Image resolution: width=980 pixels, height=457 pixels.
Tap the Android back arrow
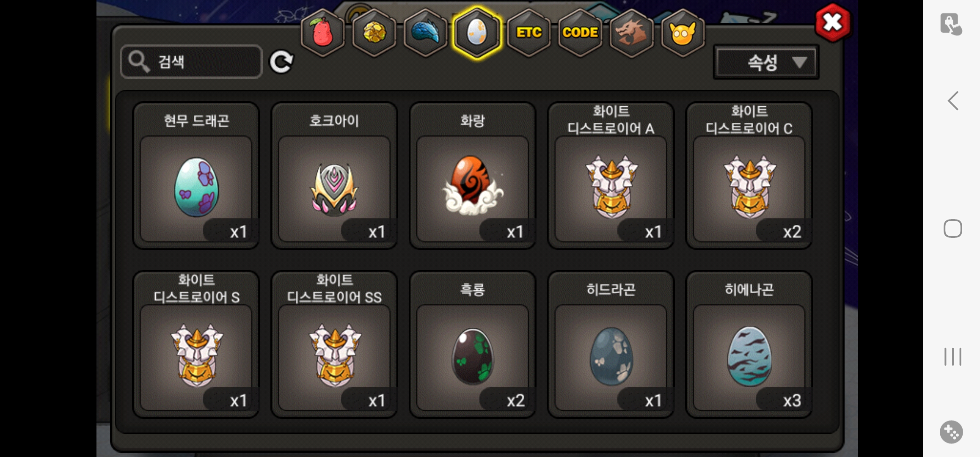point(953,101)
